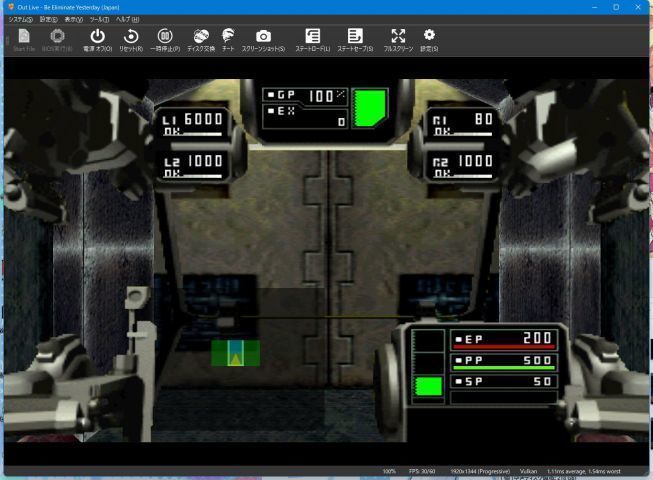Click the EX counter in the game HUD
This screenshot has width=653, height=480.
point(305,117)
